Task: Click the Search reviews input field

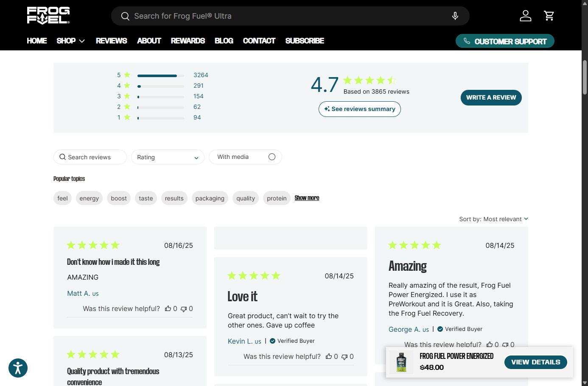Action: (x=90, y=157)
